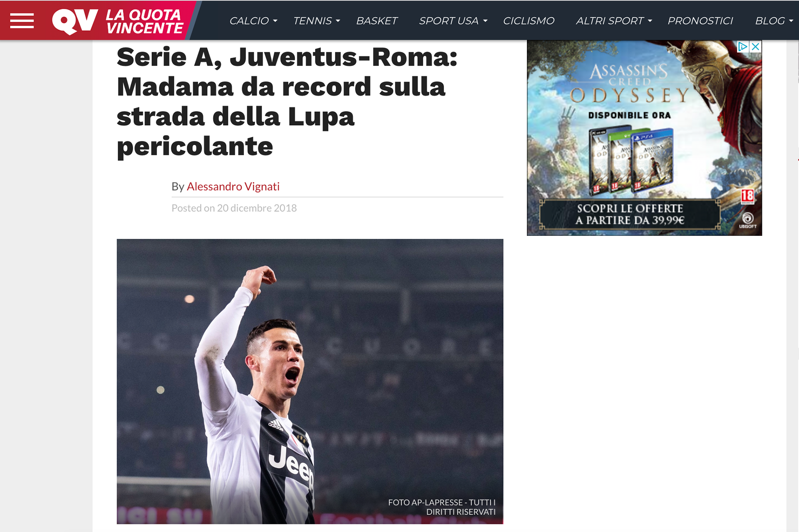
Task: Click the QV La Quota Vincente logo
Action: (x=117, y=21)
